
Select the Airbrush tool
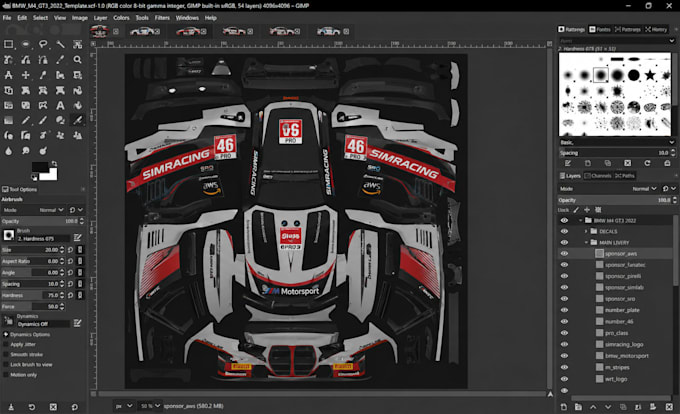coord(78,121)
